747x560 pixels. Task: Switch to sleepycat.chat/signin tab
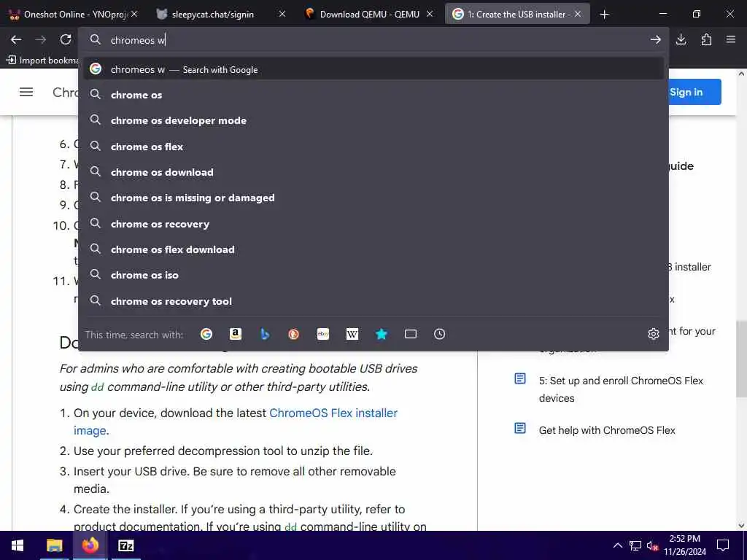tap(222, 15)
